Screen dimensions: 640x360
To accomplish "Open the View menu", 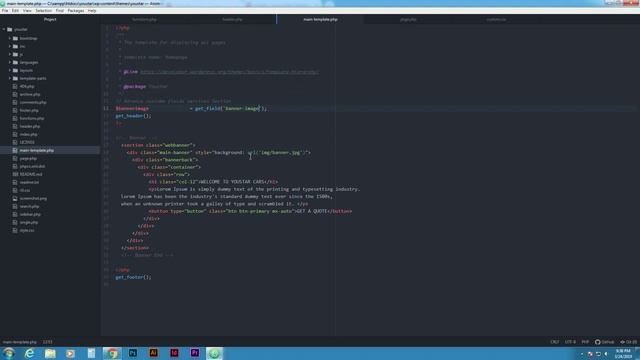I will tap(27, 11).
